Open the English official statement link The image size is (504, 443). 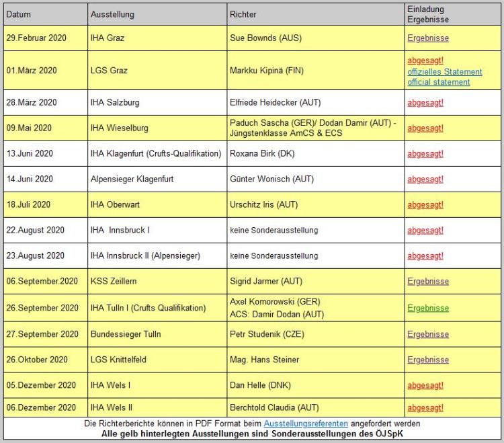point(438,82)
